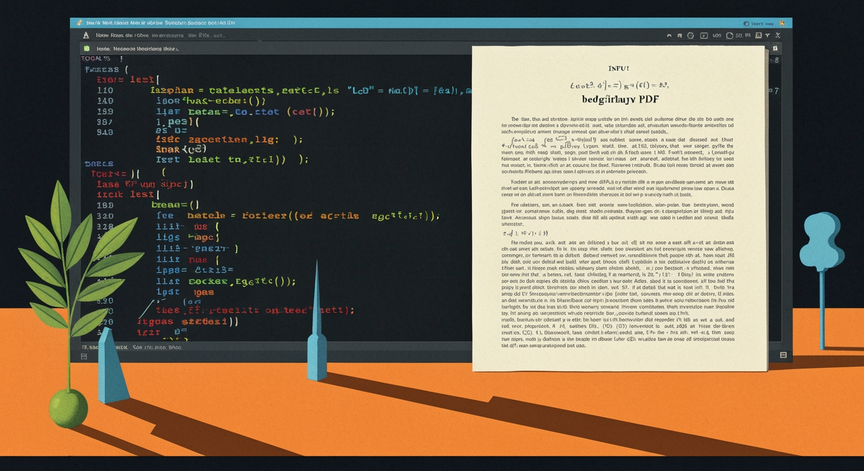Click the boxed T icon in the toolbar
Screen dimensions: 864x471
(x=704, y=35)
